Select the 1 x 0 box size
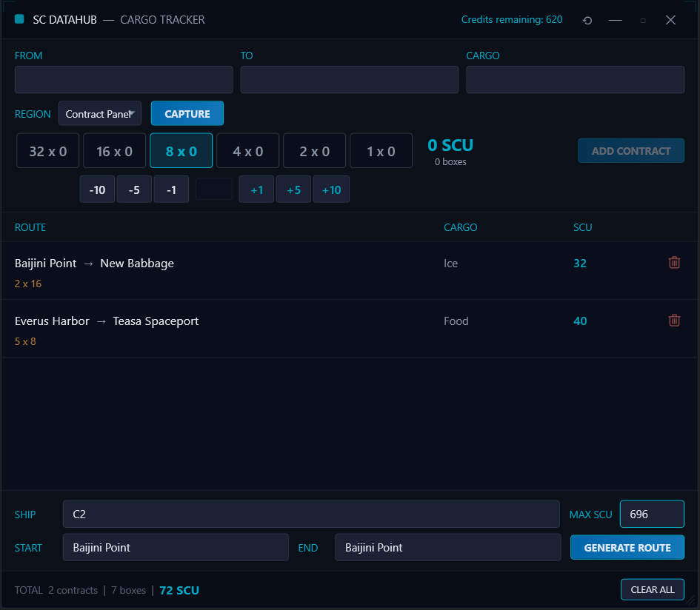 (381, 151)
